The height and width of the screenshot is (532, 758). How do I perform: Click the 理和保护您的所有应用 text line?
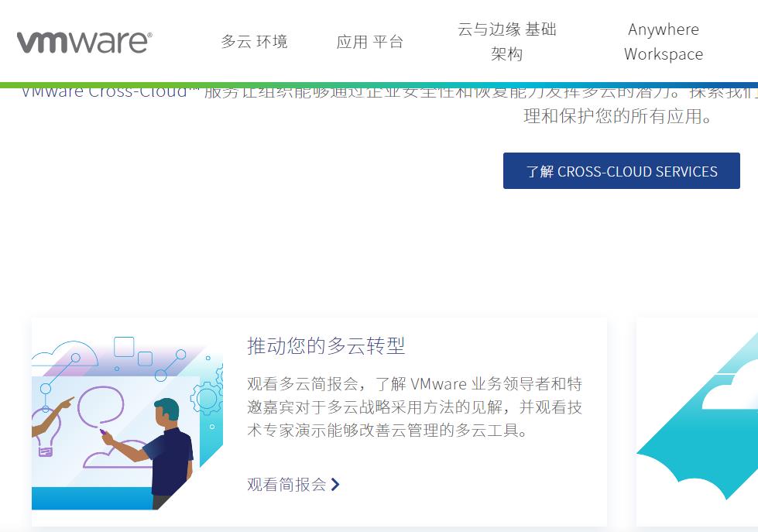point(617,116)
